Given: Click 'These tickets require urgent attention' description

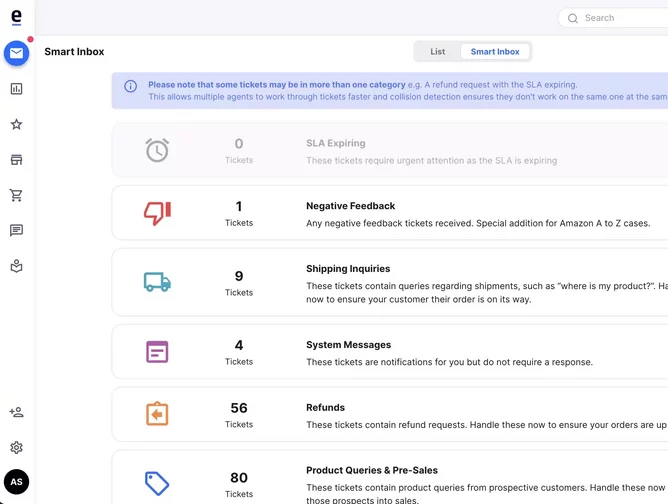Looking at the screenshot, I should 432,161.
